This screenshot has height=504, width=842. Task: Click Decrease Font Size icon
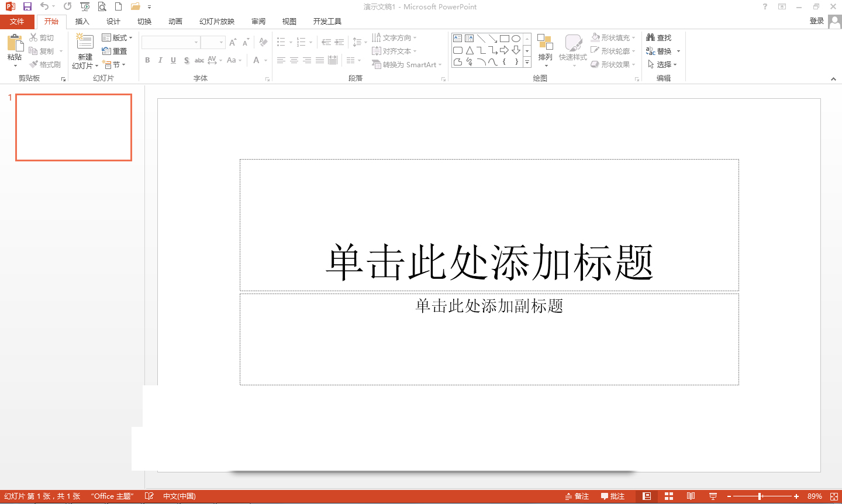click(246, 43)
